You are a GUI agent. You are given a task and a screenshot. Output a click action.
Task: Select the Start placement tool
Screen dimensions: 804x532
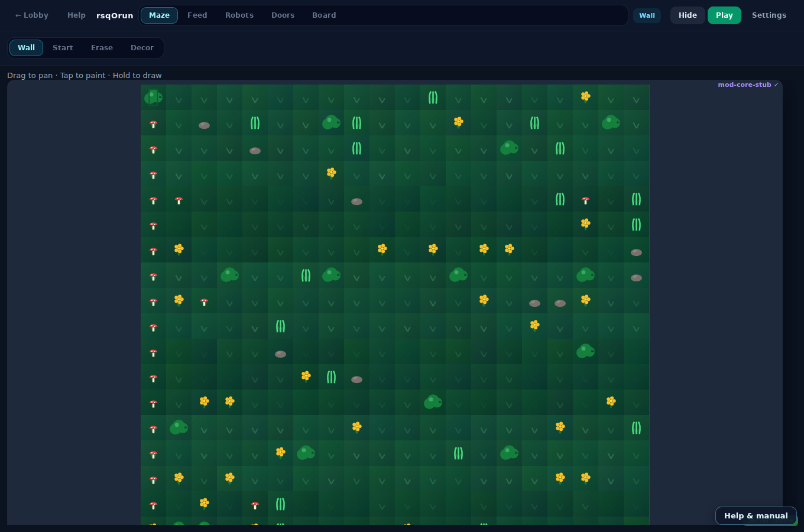coord(63,48)
